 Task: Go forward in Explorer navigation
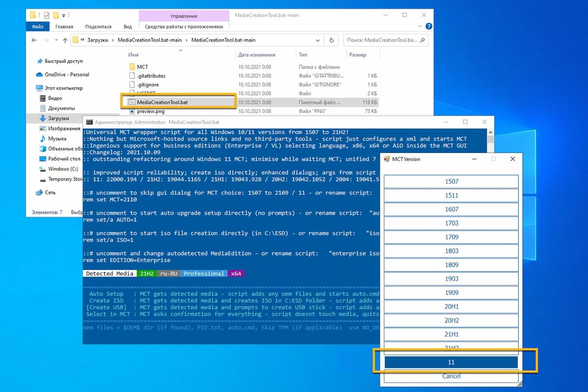[47, 40]
